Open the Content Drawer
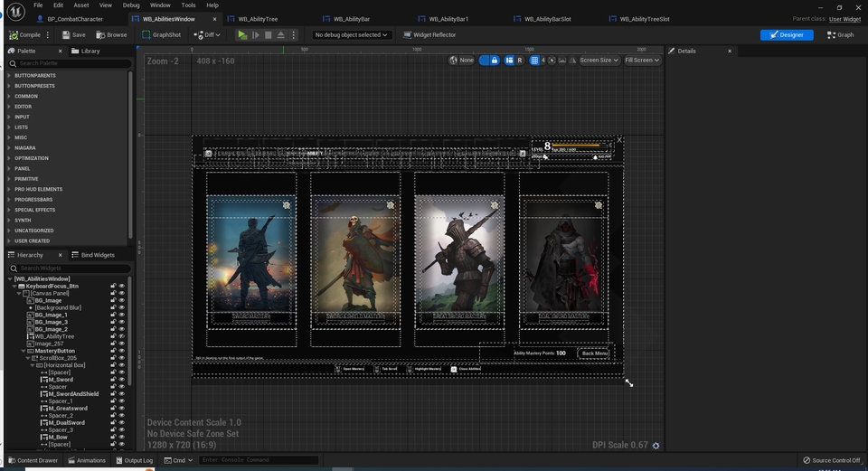The height and width of the screenshot is (471, 868). click(x=33, y=460)
